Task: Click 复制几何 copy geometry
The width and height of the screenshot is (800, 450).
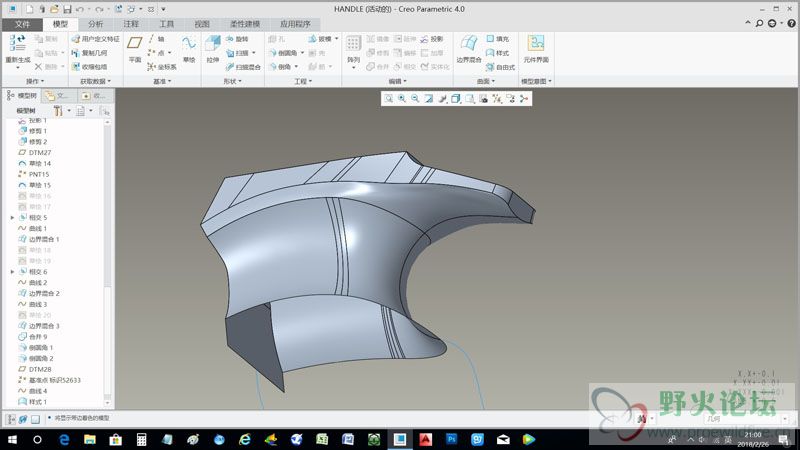Action: point(89,53)
